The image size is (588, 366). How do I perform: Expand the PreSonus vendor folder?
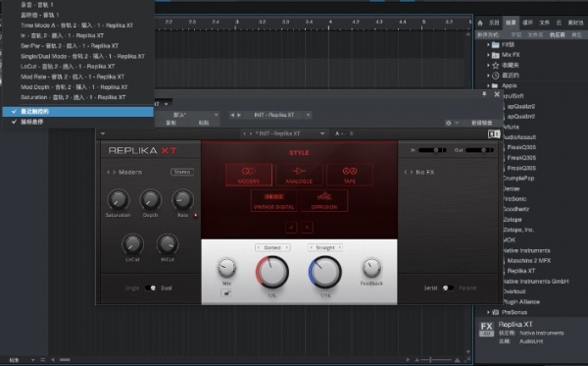click(x=488, y=312)
